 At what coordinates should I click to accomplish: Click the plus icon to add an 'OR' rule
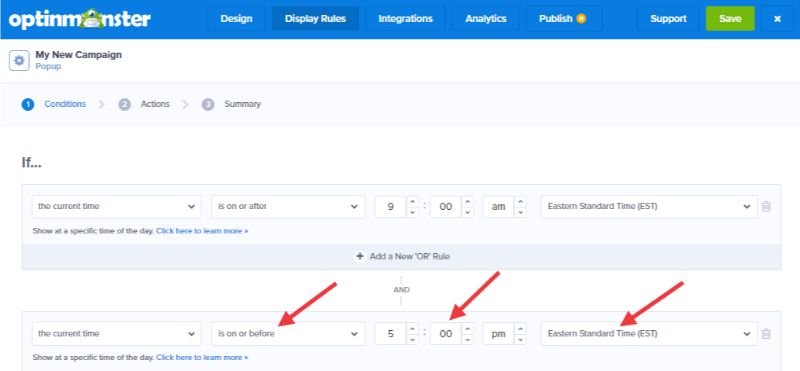coord(360,256)
